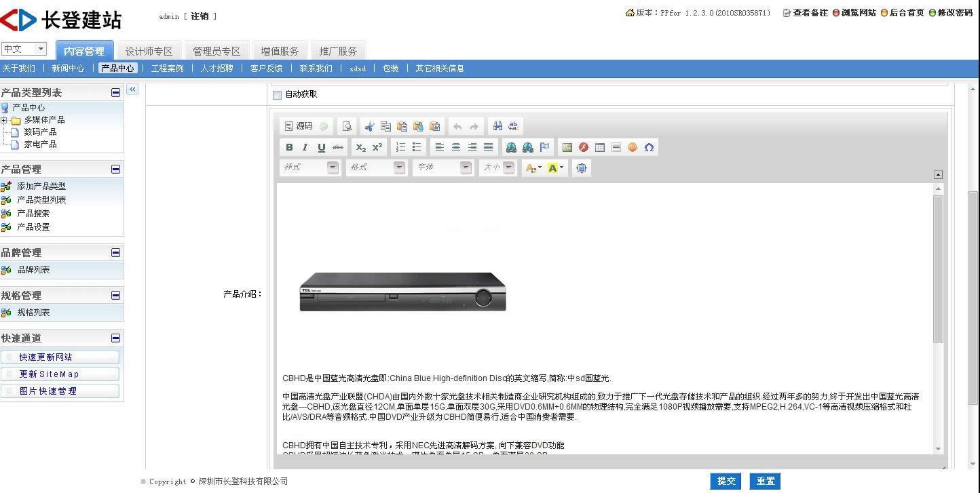The height and width of the screenshot is (493, 980).
Task: Hide the left sidebar with chevron button
Action: pos(132,90)
